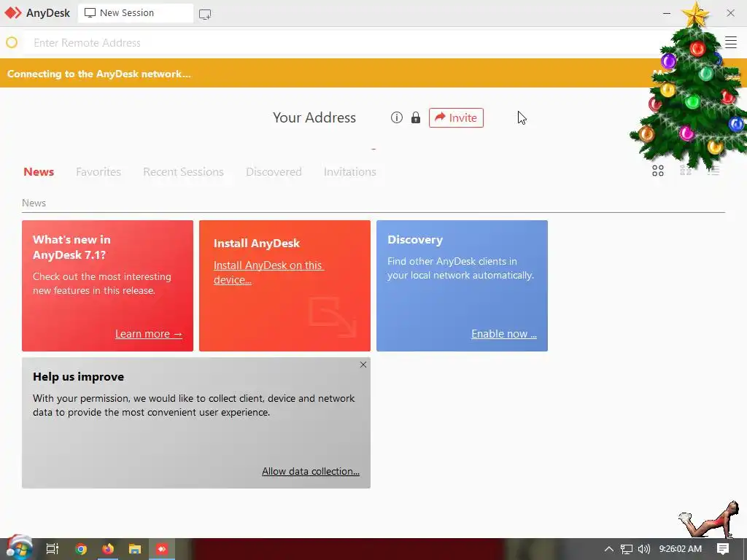The width and height of the screenshot is (747, 560).
Task: Click the What's new in AnyDesk 7.1 card
Action: [x=108, y=286]
